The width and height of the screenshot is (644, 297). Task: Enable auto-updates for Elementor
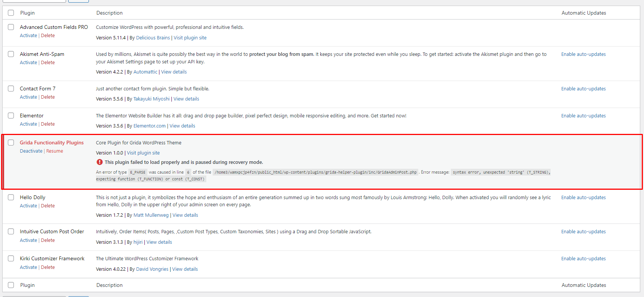pyautogui.click(x=583, y=116)
